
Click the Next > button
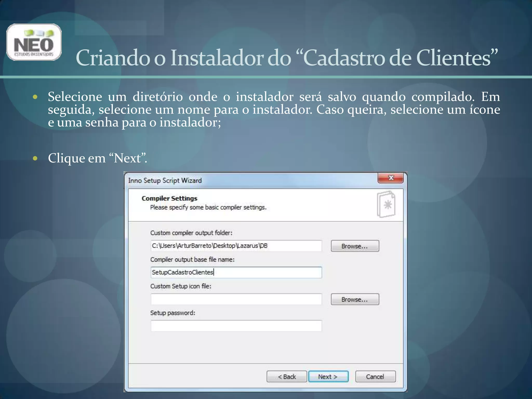[328, 376]
